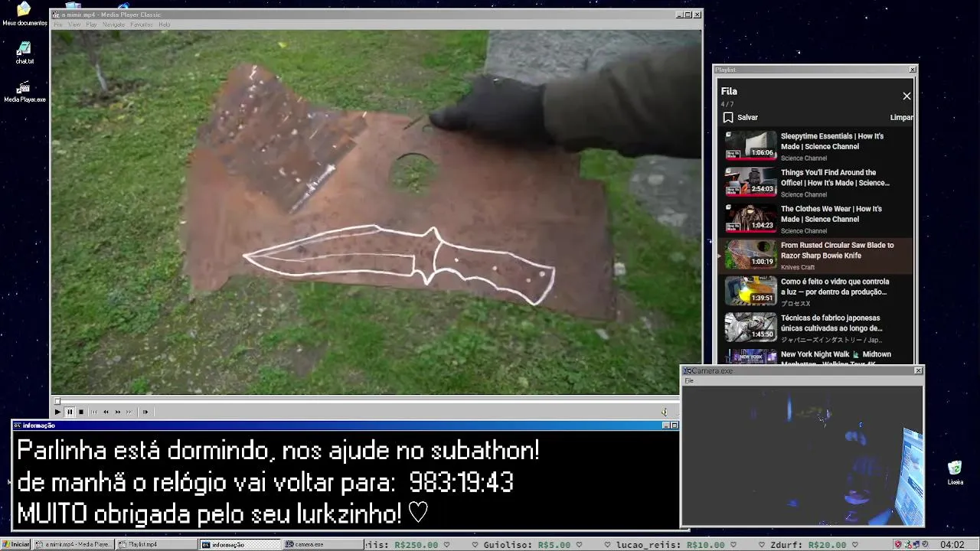Pause the video in Media Player Classic

point(70,412)
